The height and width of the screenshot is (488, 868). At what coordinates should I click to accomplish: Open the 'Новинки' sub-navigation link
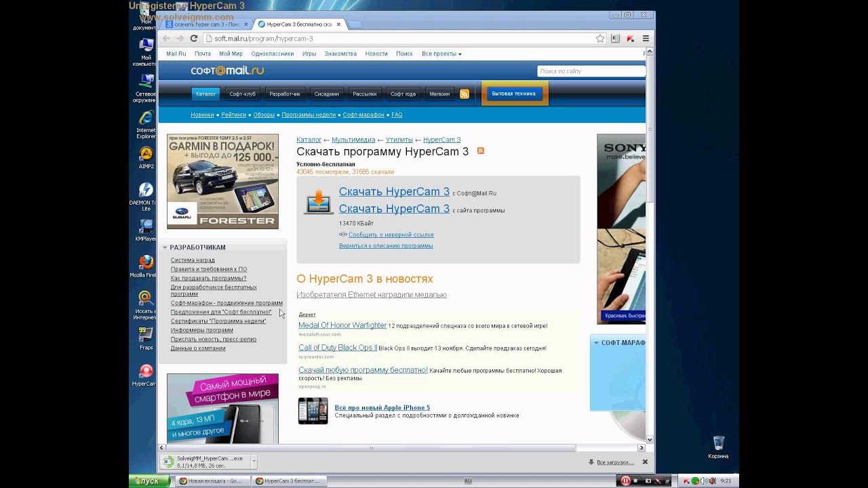tap(202, 115)
